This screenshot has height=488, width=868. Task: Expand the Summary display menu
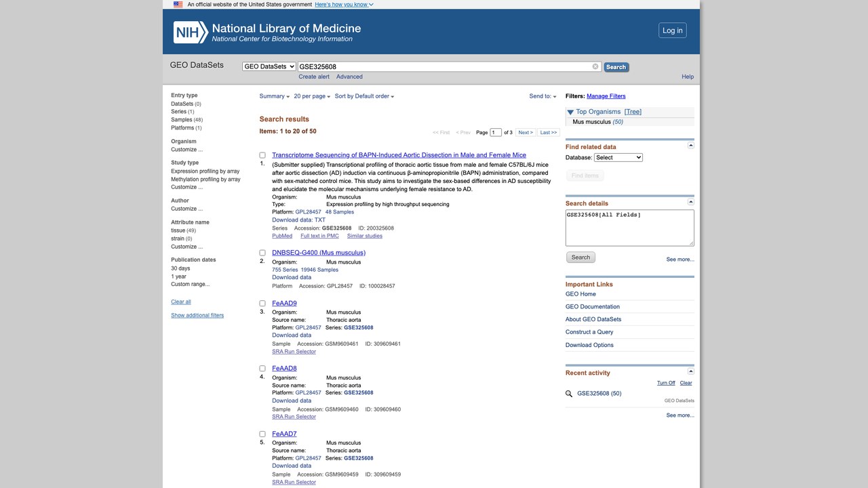[275, 96]
